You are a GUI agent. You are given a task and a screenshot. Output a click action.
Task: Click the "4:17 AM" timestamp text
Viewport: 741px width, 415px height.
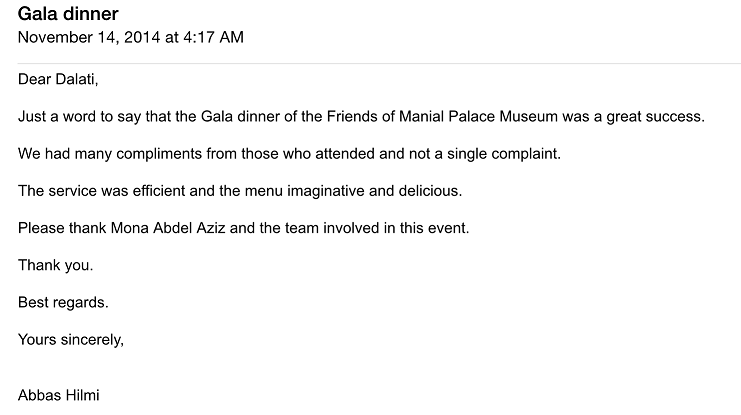[x=213, y=37]
